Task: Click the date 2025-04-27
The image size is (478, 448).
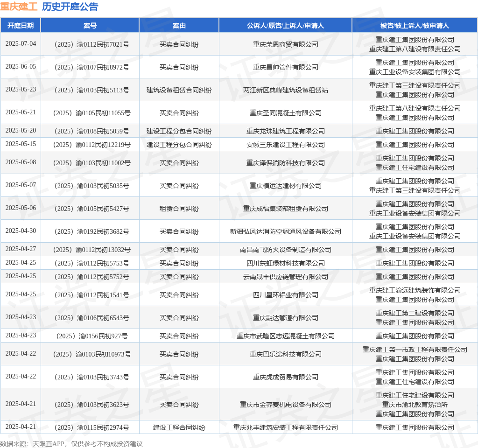Action: pos(21,249)
